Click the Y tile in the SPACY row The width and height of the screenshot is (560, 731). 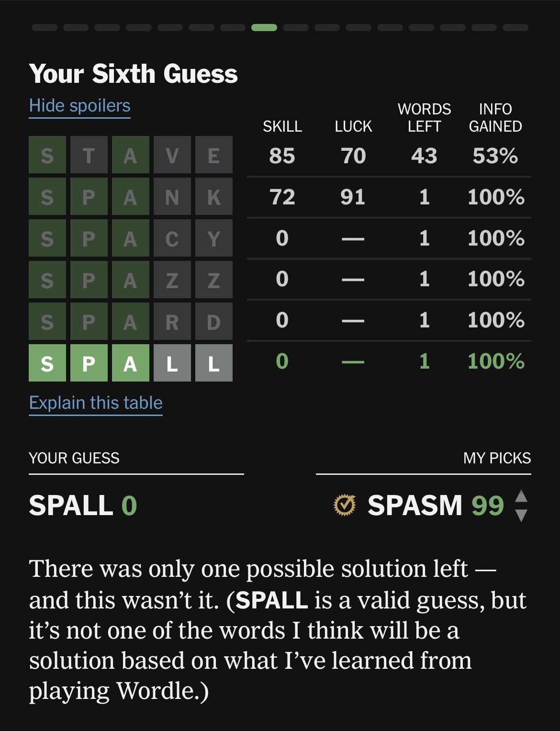click(x=214, y=238)
